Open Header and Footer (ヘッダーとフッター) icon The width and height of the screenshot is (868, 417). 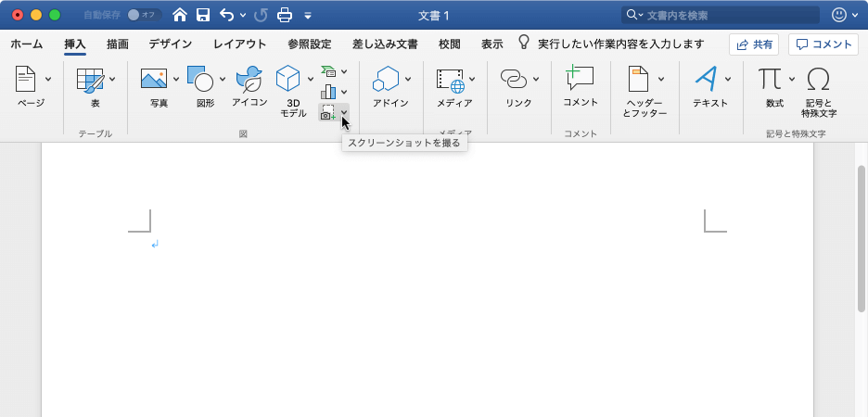point(638,79)
